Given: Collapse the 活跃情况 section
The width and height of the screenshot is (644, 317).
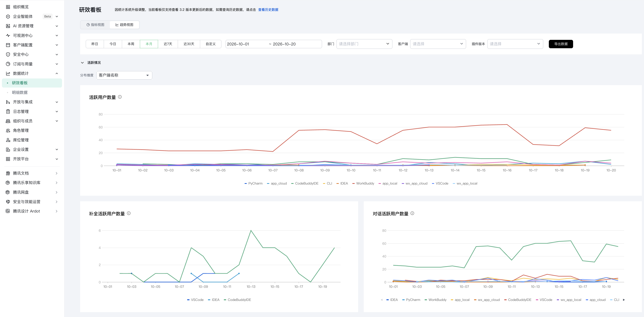Looking at the screenshot, I should [82, 63].
